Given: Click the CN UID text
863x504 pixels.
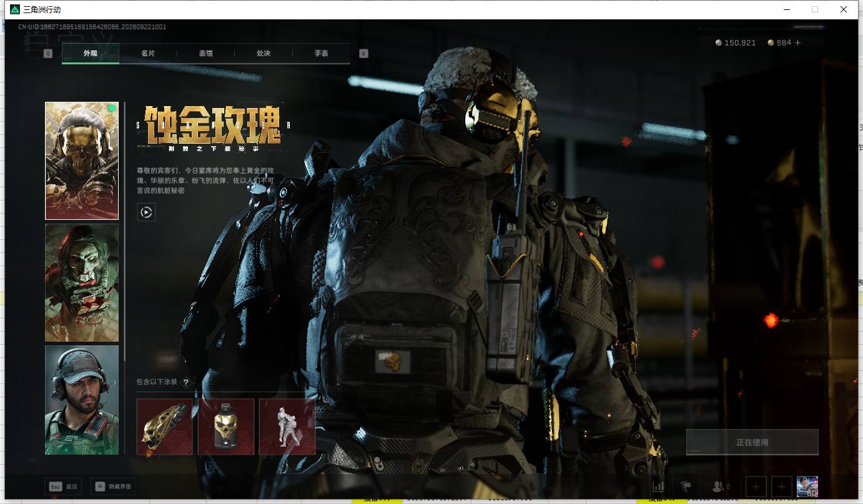Looking at the screenshot, I should pos(92,27).
